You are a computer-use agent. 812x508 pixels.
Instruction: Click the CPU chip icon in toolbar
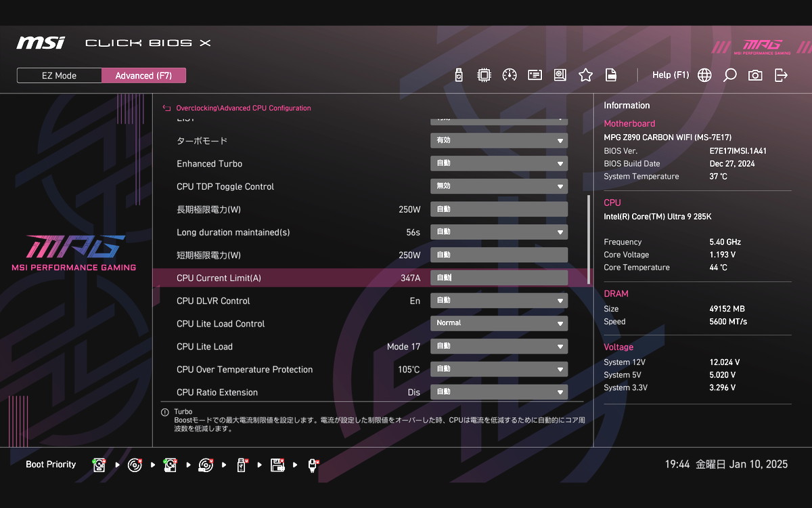tap(484, 75)
